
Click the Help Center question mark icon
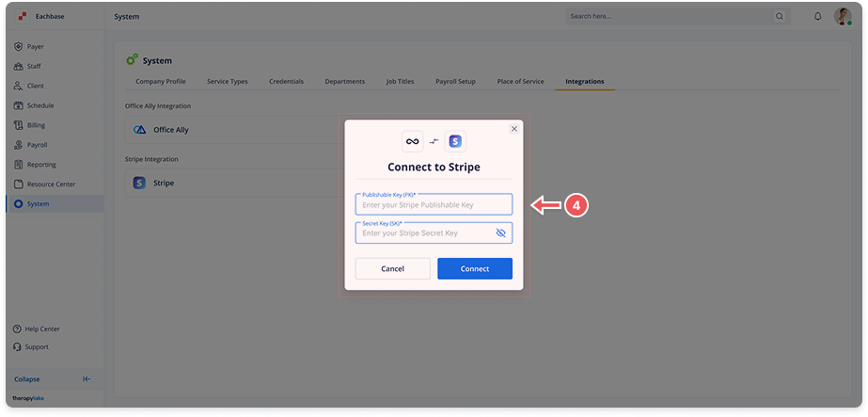click(x=17, y=329)
